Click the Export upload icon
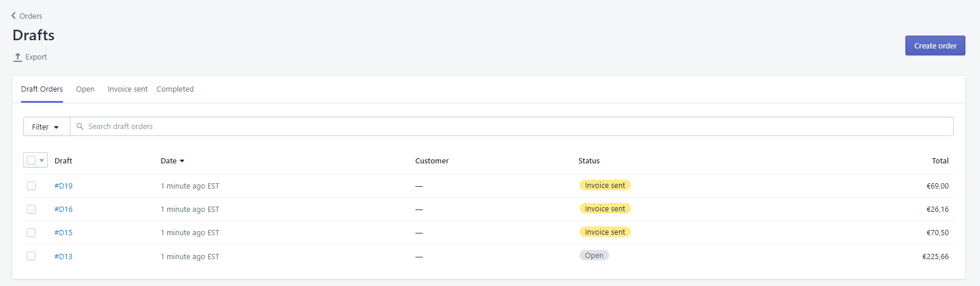 (x=17, y=57)
